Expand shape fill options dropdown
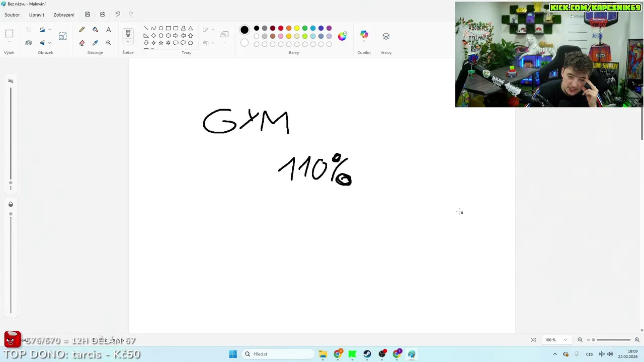 click(x=213, y=43)
